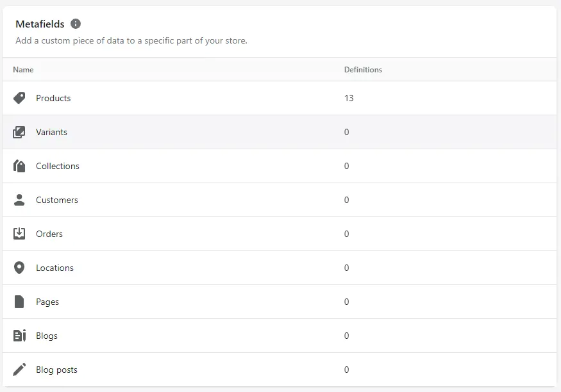
Task: Click the Blog posts pencil icon
Action: tap(19, 370)
